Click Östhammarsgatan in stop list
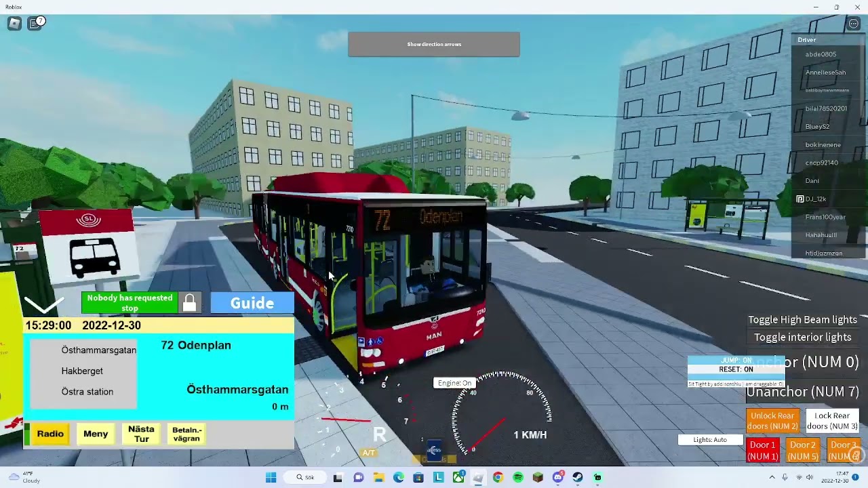The image size is (868, 488). 99,350
